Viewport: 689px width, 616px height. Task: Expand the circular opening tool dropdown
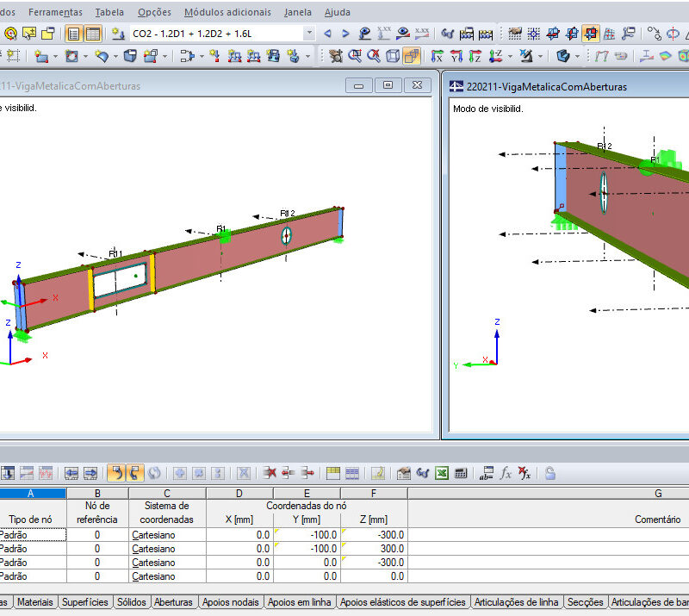tap(85, 56)
